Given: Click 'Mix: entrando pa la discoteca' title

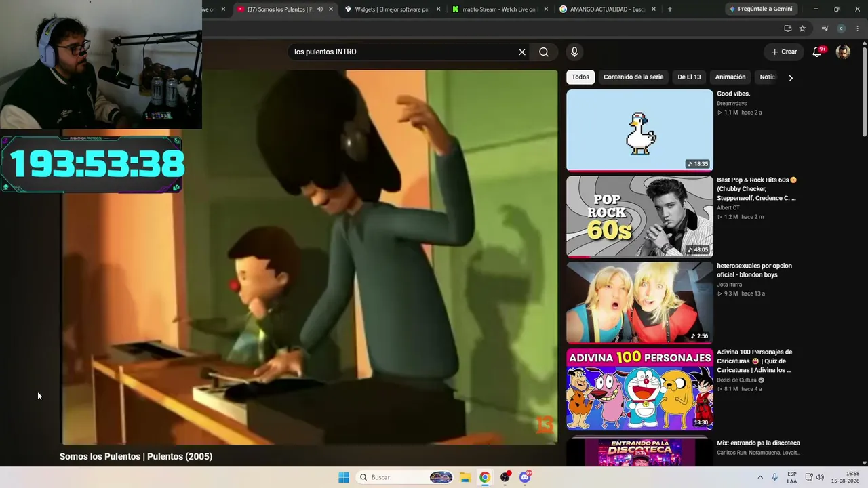Looking at the screenshot, I should click(x=759, y=443).
